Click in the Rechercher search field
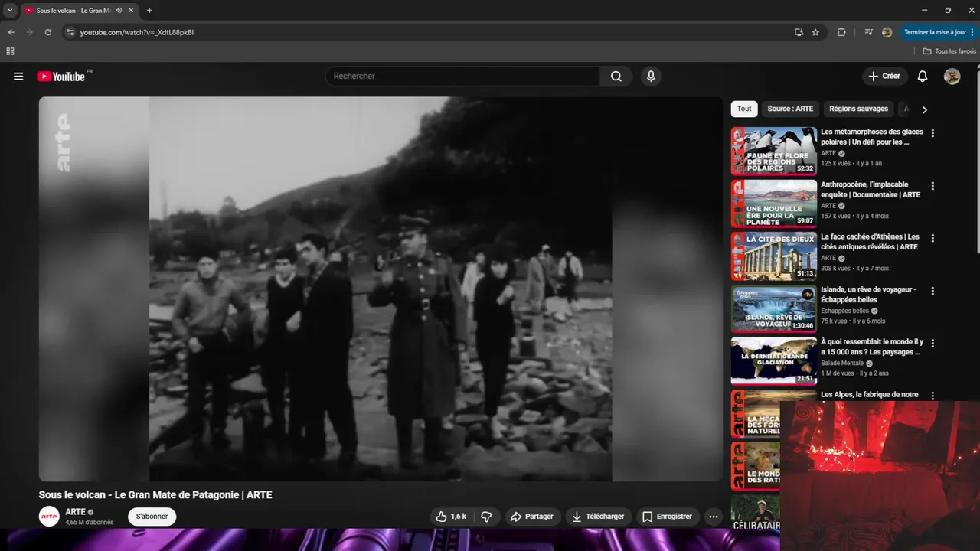 (x=462, y=77)
